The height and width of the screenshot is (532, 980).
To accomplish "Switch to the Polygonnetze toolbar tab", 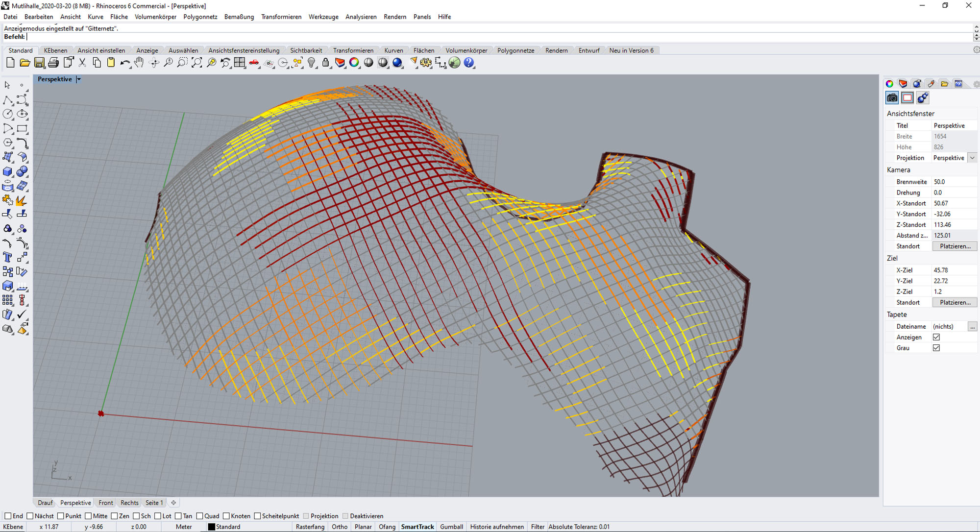I will pyautogui.click(x=515, y=50).
